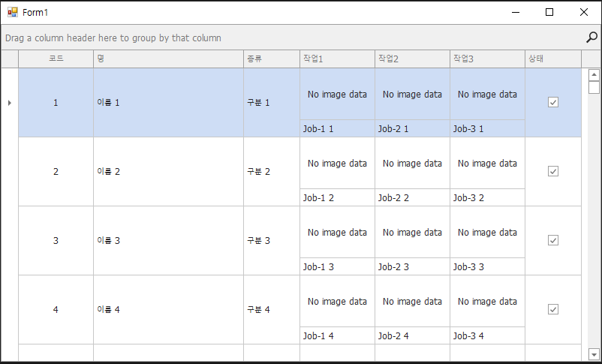
Task: Click the 작업1 image cell in row 3
Action: [338, 233]
